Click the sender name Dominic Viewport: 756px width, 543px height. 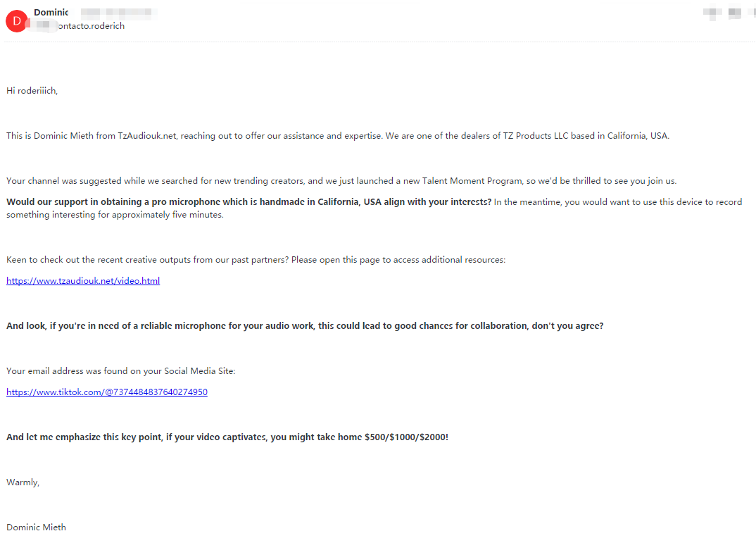click(x=51, y=13)
